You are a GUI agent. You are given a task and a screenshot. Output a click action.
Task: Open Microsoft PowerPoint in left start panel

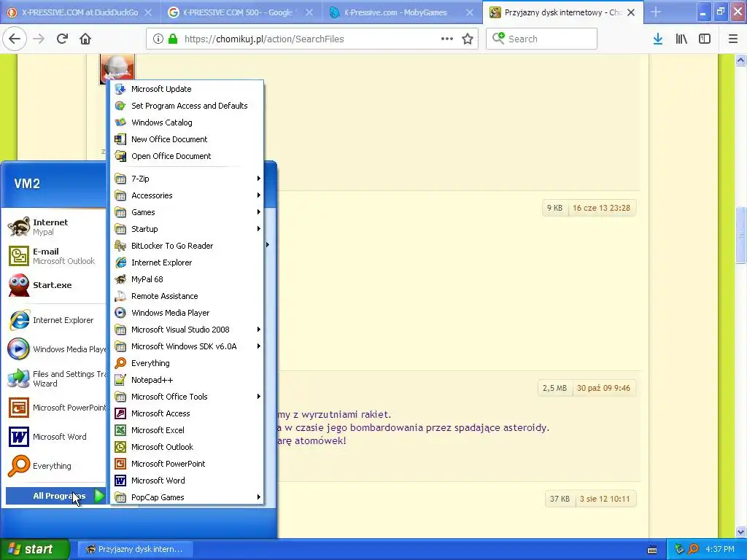(55, 408)
